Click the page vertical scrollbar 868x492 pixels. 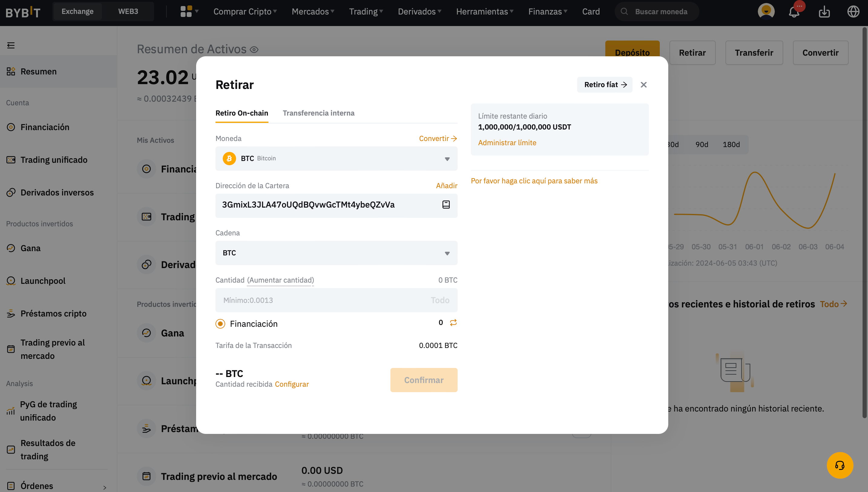pyautogui.click(x=865, y=223)
